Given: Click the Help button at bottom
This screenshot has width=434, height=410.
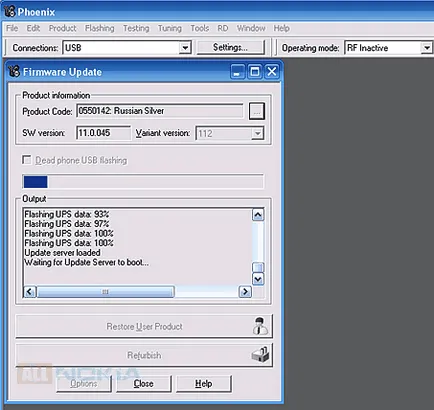Looking at the screenshot, I should tap(203, 384).
